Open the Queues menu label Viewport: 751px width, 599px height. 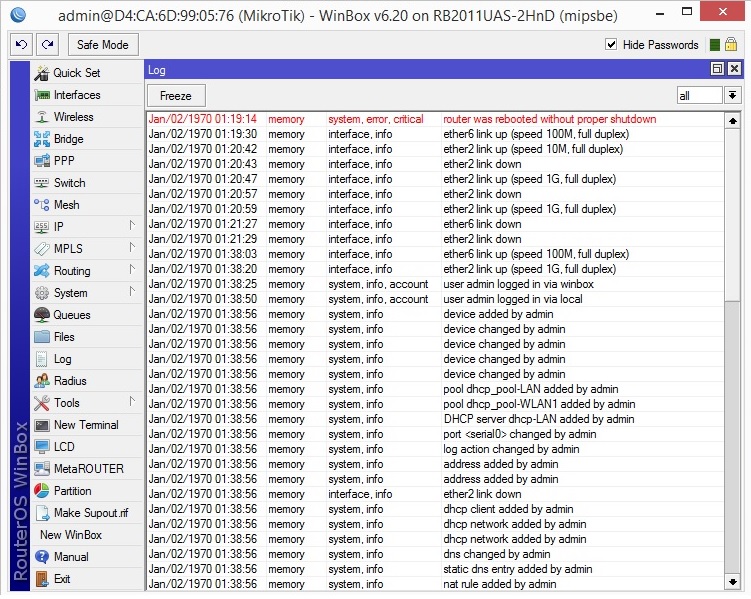coord(72,315)
